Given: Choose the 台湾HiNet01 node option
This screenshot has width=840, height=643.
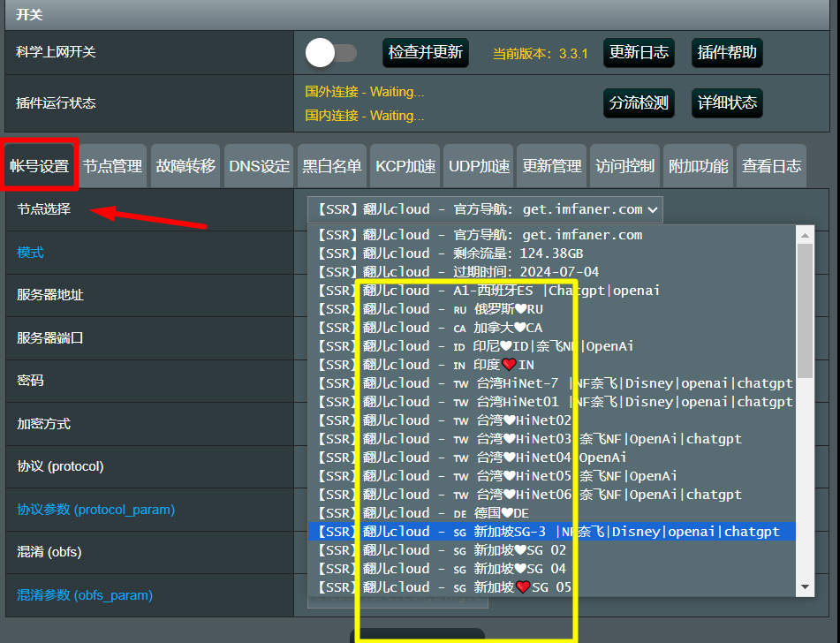Looking at the screenshot, I should pyautogui.click(x=552, y=402).
